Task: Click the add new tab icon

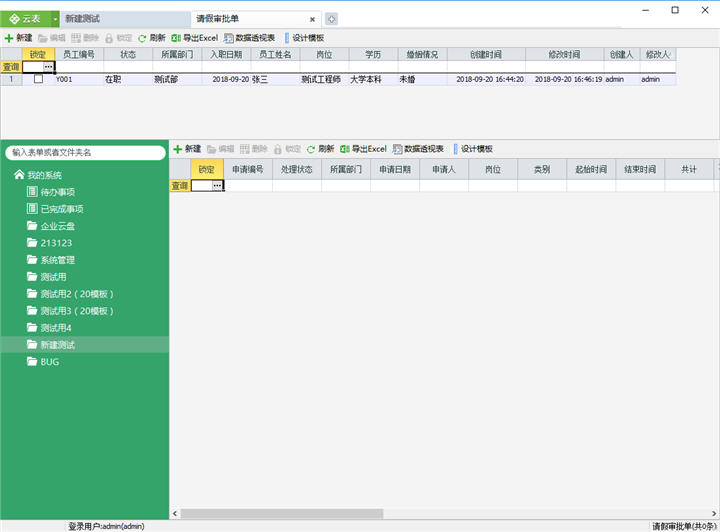Action: (x=332, y=19)
